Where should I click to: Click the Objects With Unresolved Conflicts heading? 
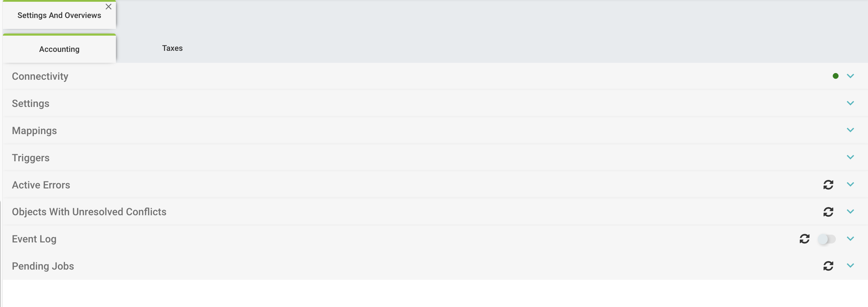tap(89, 212)
